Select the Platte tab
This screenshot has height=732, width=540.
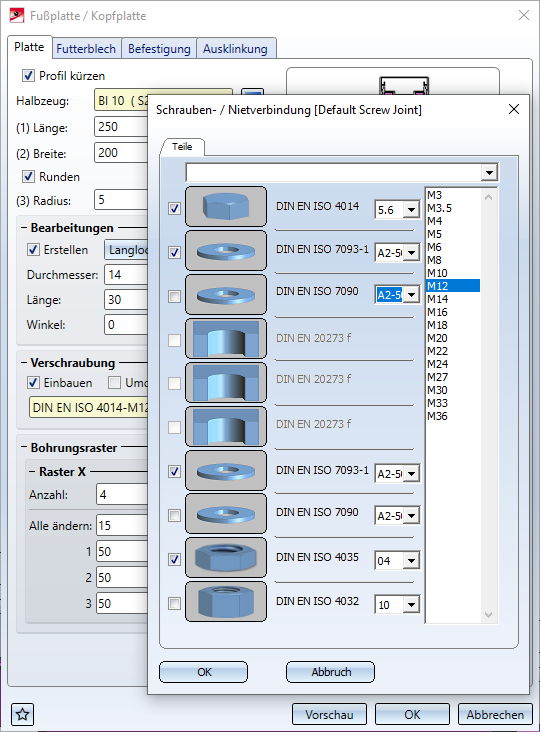point(29,47)
